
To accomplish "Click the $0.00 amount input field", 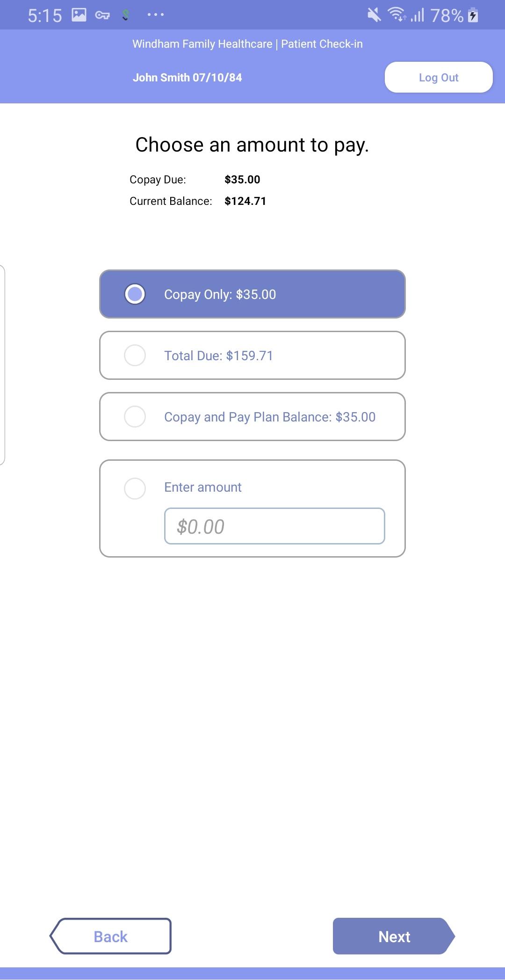I will pos(274,526).
